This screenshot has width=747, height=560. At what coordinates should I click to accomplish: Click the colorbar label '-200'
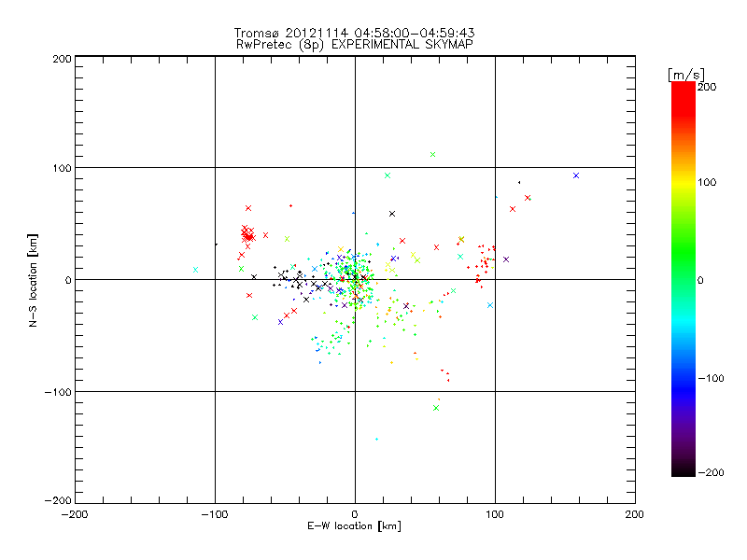pyautogui.click(x=711, y=472)
